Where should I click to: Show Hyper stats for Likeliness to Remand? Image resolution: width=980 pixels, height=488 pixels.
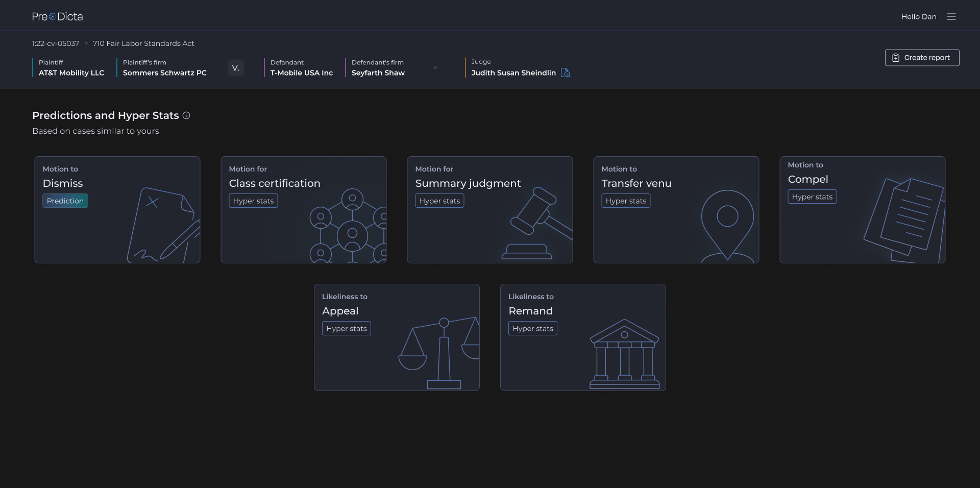[x=532, y=328]
